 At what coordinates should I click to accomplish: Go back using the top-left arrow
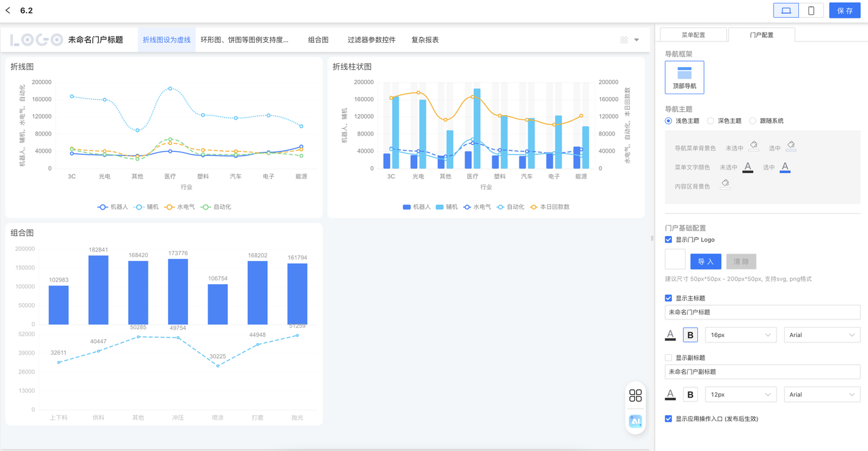8,11
